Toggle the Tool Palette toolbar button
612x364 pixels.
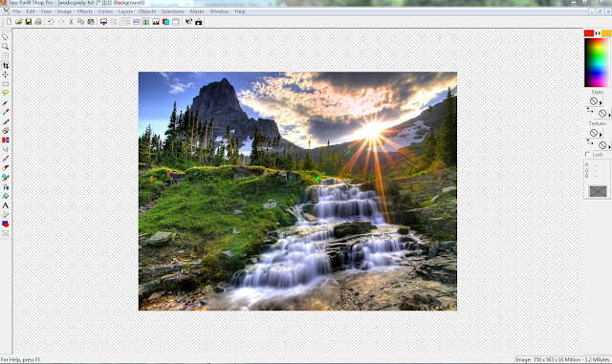(126, 22)
